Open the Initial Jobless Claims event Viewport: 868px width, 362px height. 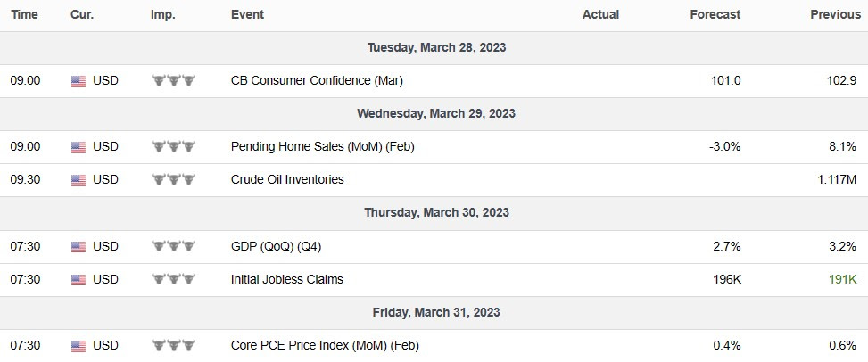coord(286,279)
